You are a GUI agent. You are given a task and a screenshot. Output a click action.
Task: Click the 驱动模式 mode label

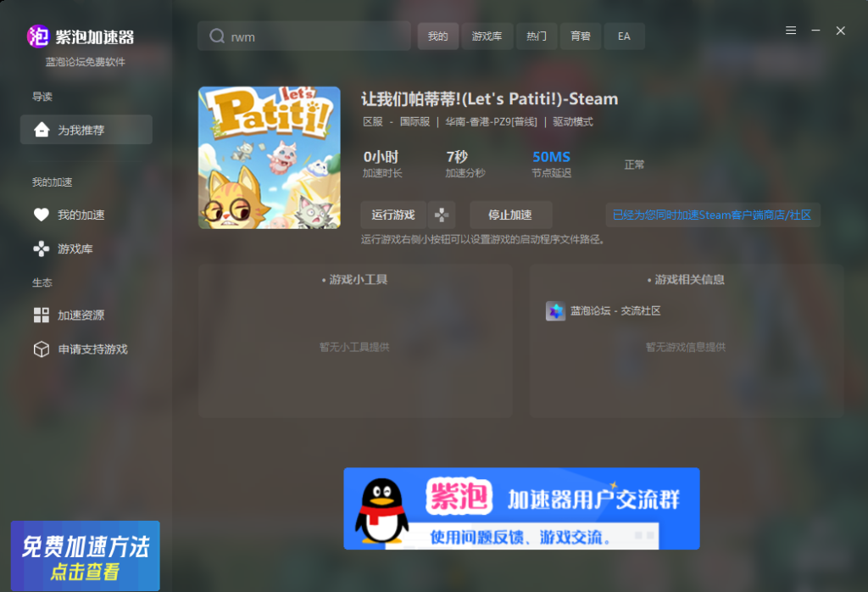573,122
